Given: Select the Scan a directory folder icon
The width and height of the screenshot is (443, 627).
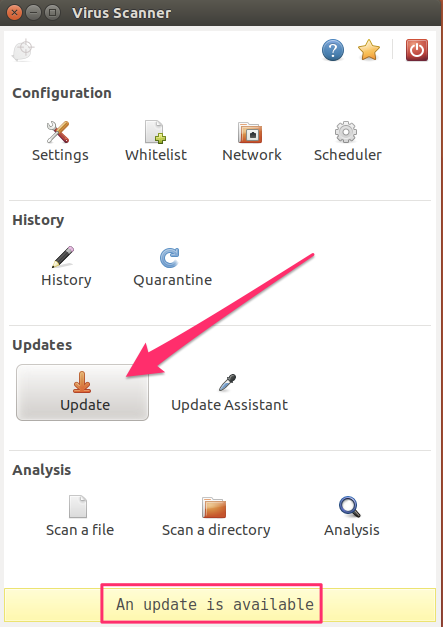Looking at the screenshot, I should [214, 507].
